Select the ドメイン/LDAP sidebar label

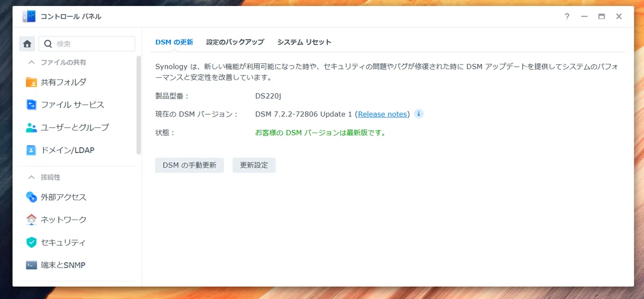pyautogui.click(x=68, y=150)
